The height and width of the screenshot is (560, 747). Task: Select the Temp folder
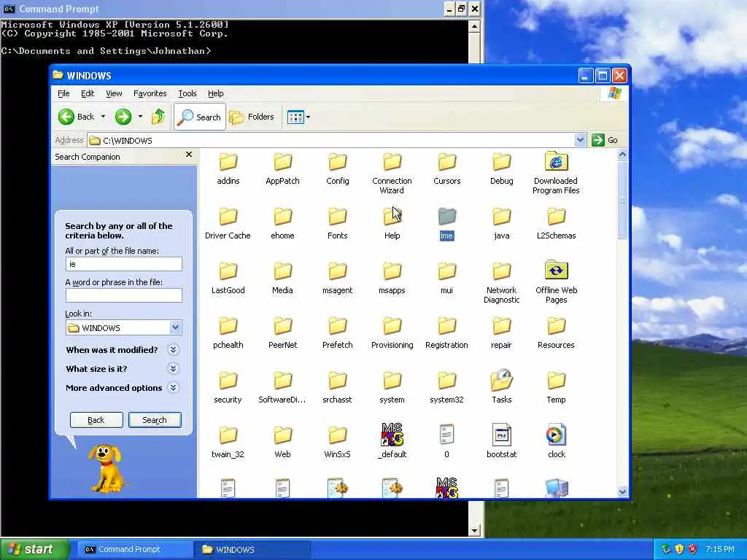coord(556,388)
